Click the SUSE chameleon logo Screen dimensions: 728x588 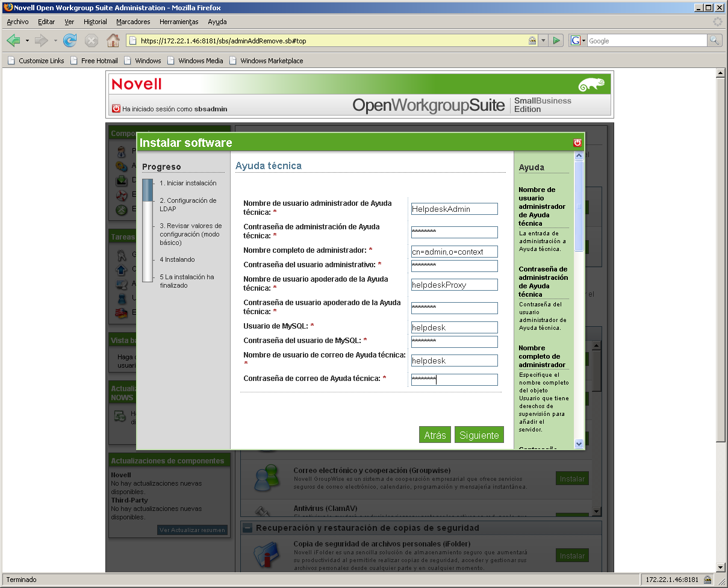point(591,85)
